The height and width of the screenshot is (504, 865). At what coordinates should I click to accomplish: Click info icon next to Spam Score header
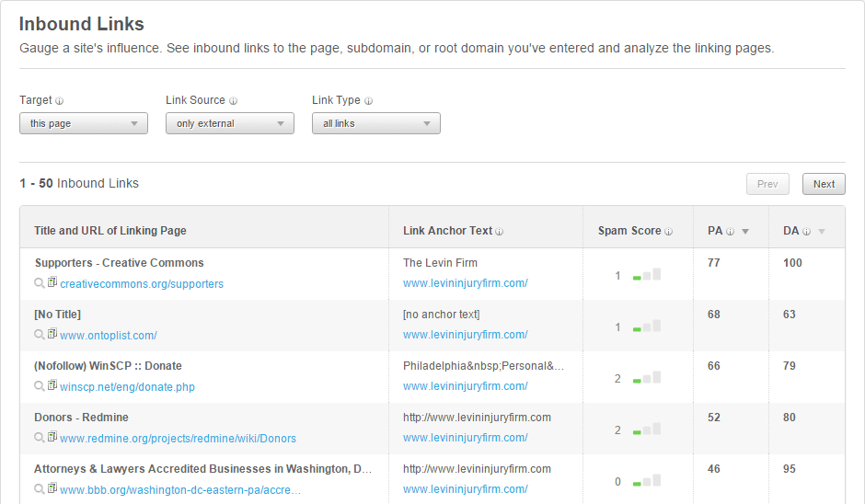(669, 232)
